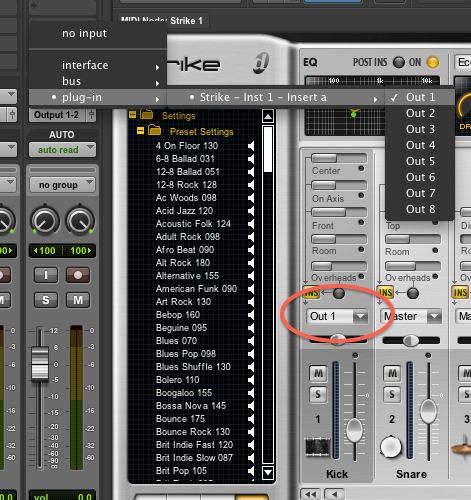Screen dimensions: 471x500
Task: Click audition speaker icon for 4 On Floor 130
Action: pyautogui.click(x=251, y=146)
